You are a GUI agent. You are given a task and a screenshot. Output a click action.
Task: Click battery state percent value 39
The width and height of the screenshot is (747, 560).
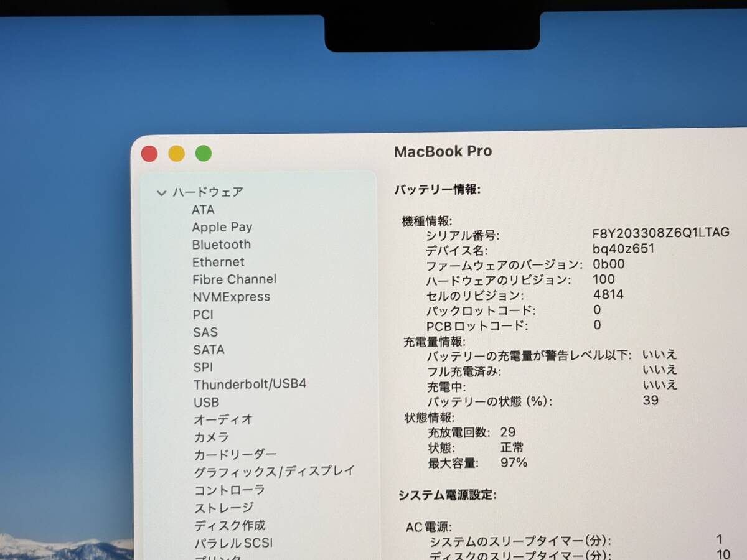[651, 400]
